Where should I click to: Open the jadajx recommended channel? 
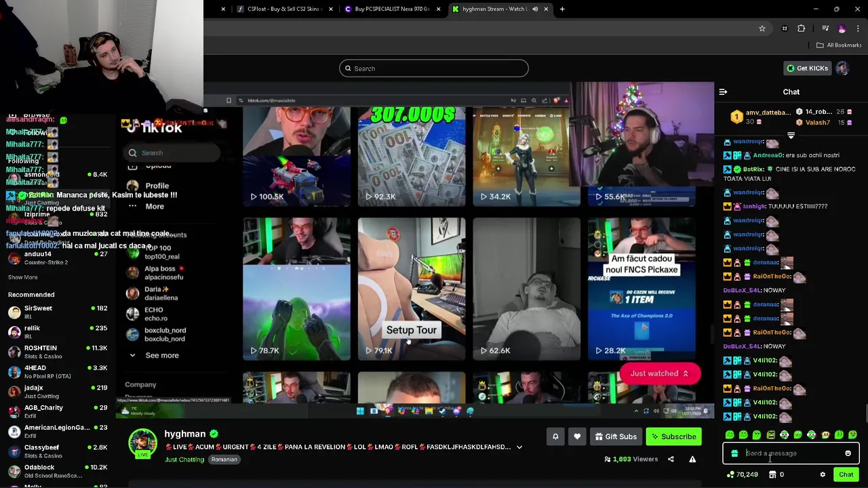point(58,392)
